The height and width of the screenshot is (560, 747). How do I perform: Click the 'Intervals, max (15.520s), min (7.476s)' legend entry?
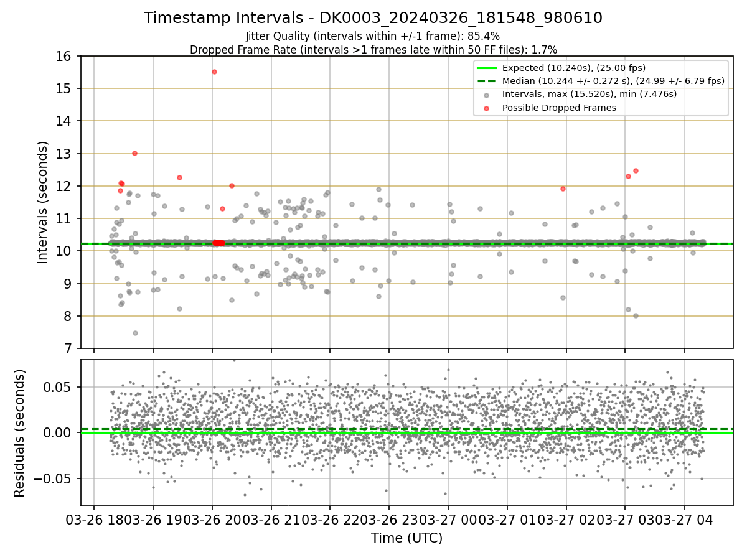[590, 94]
